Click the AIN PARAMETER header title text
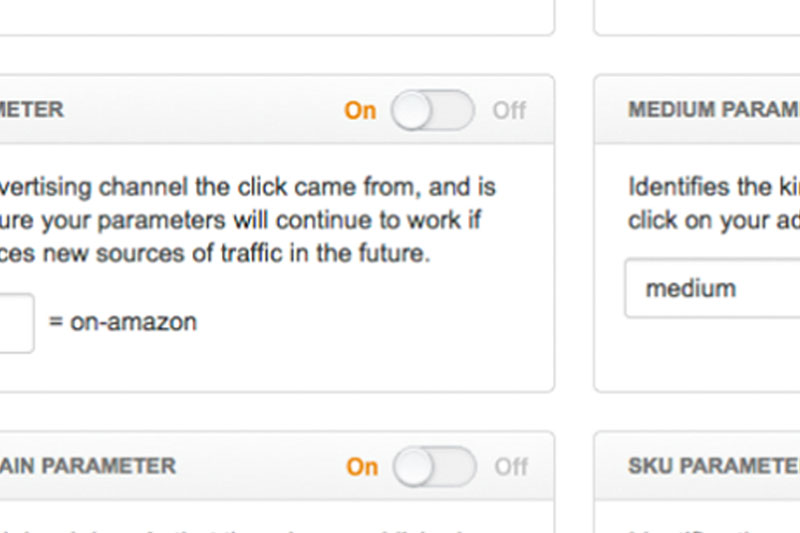 point(88,465)
